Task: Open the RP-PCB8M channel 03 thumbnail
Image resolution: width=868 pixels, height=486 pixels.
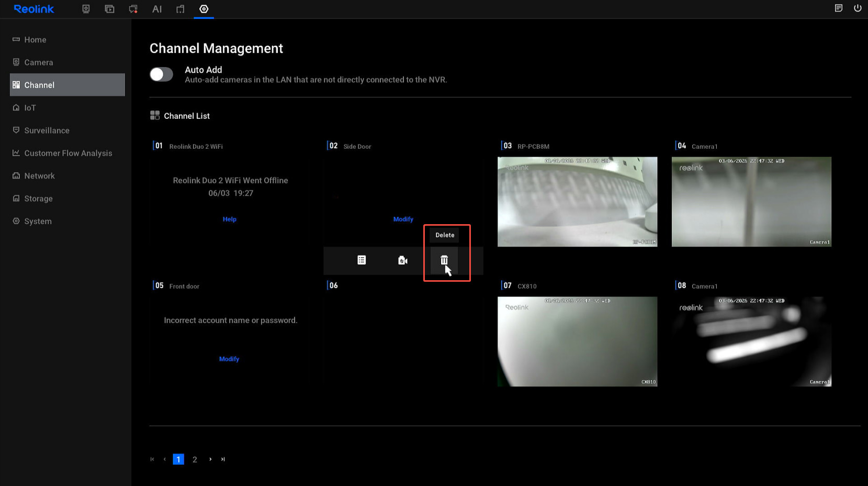Action: (577, 202)
